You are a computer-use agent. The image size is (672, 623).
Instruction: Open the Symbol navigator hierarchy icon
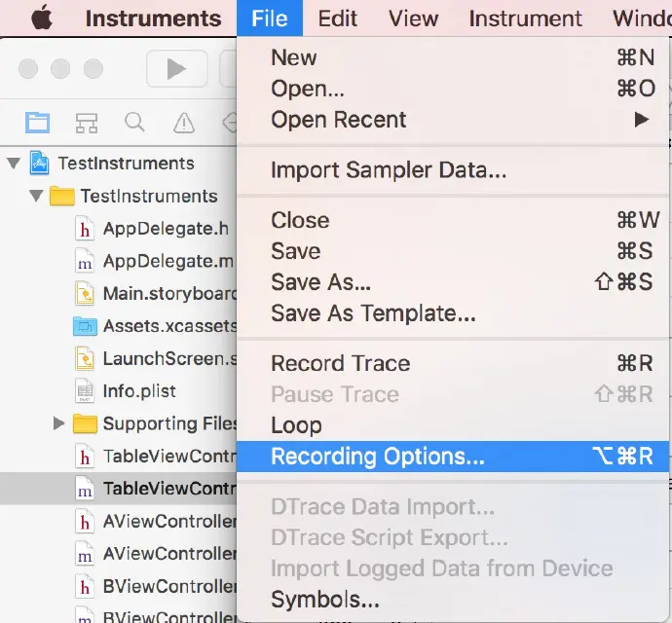pos(86,123)
